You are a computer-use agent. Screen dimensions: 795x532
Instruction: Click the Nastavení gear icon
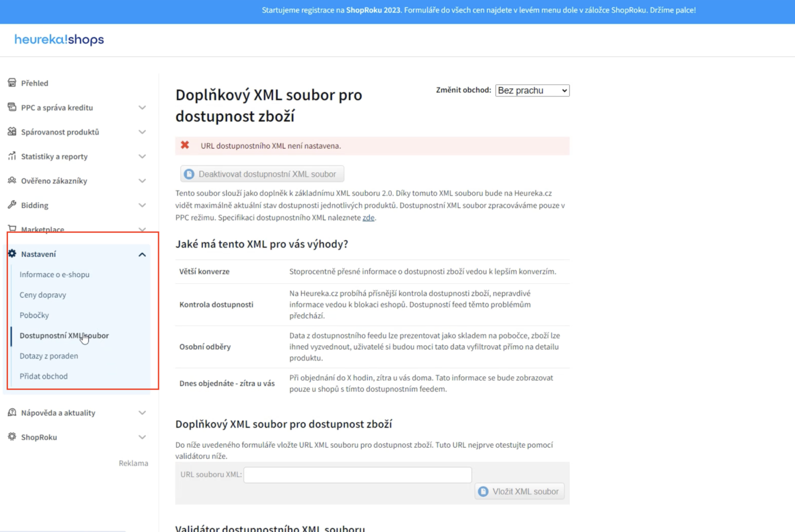click(12, 254)
